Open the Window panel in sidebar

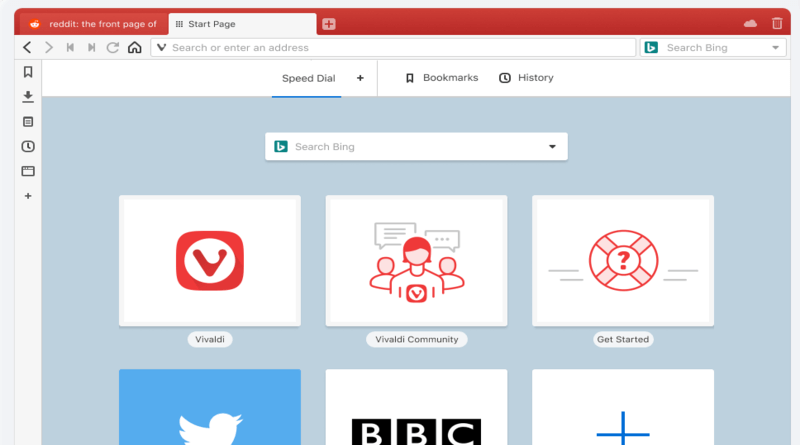tap(28, 171)
